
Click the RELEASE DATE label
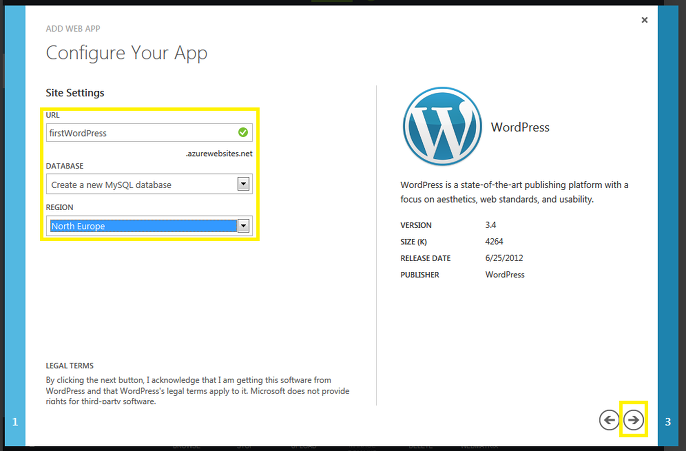[x=425, y=258]
